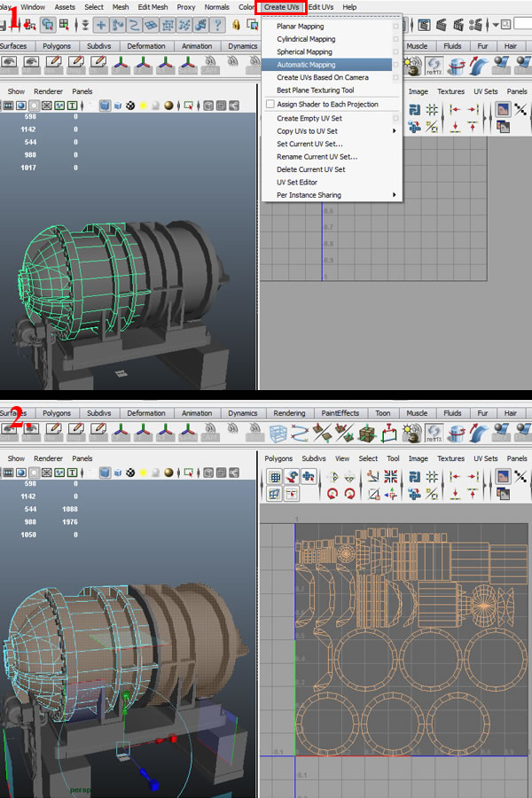Select by object type icon in status line

click(x=48, y=25)
